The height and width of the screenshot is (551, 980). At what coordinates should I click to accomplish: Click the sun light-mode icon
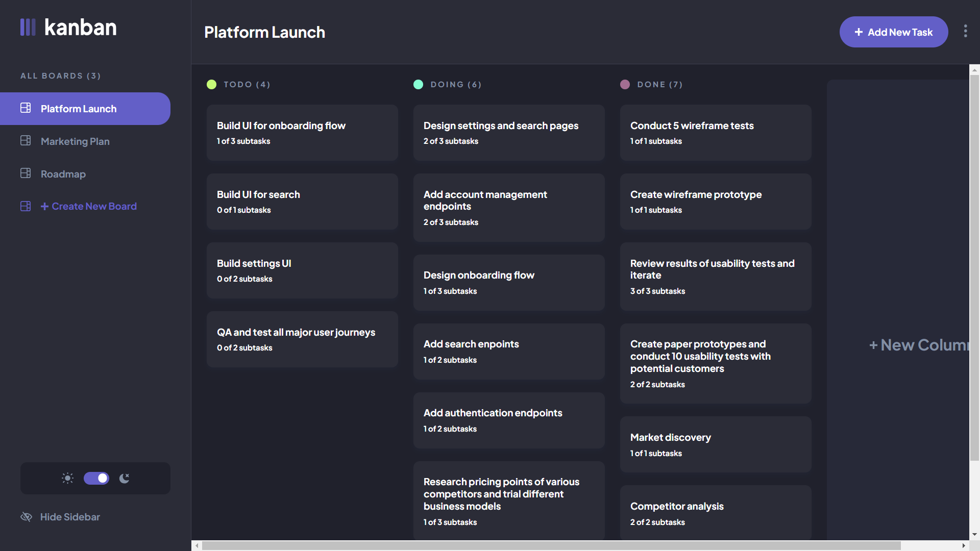67,478
